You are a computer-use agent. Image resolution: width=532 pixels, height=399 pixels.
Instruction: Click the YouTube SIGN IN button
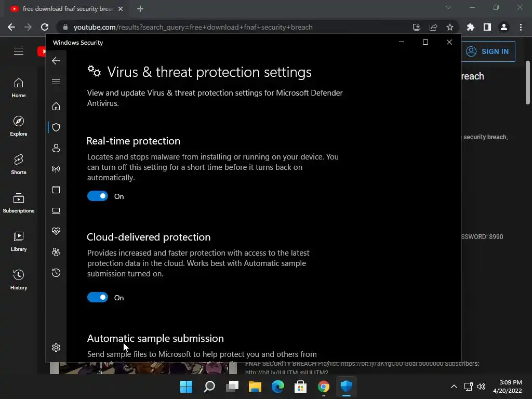(x=488, y=51)
